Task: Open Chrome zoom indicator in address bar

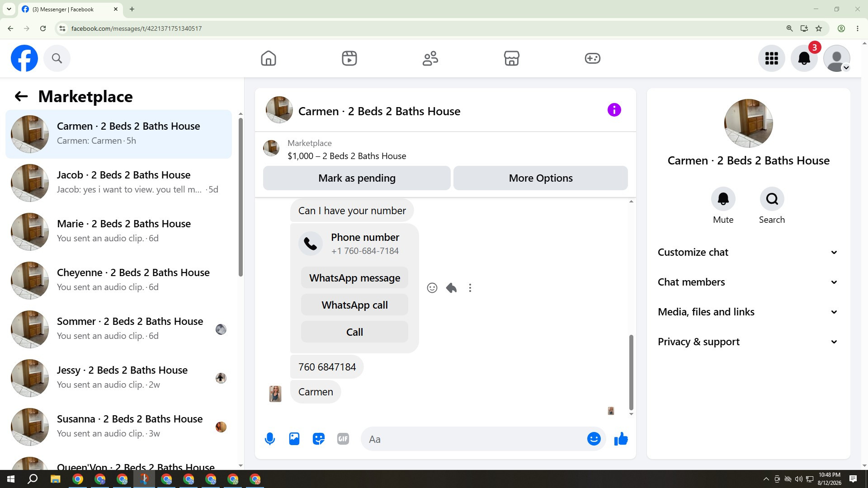Action: coord(789,28)
